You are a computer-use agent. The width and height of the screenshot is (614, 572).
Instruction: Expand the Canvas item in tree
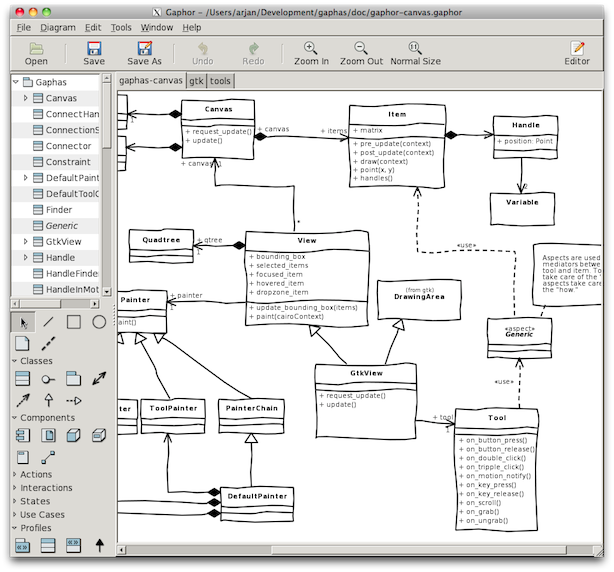pyautogui.click(x=26, y=98)
